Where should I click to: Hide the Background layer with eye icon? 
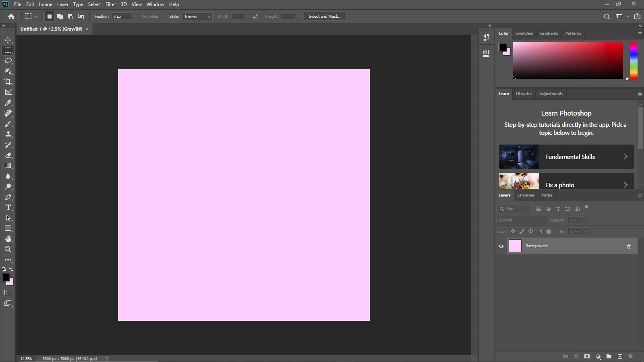click(x=501, y=246)
